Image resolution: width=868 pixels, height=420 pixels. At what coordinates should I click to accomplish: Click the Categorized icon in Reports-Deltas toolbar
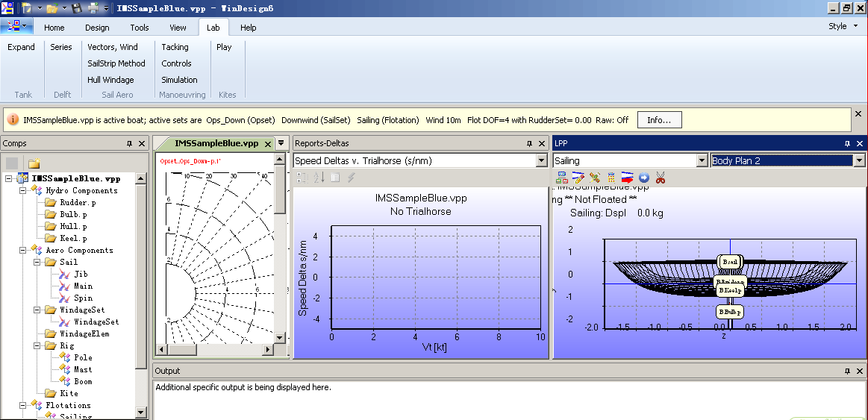pos(302,178)
